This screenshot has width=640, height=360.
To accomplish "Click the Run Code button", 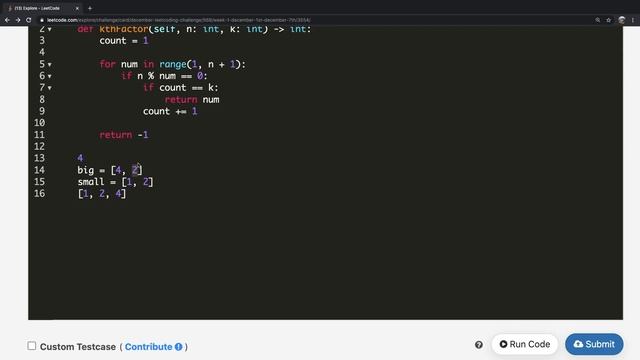I will point(524,344).
